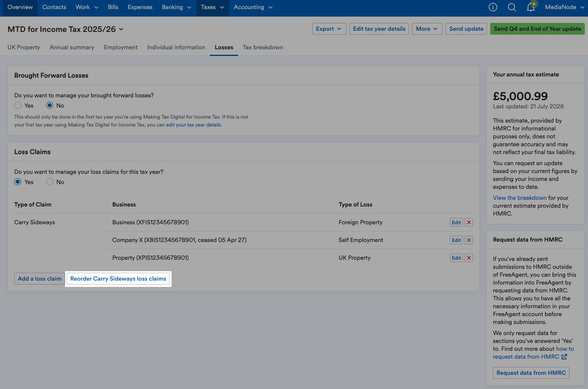Open the Export dropdown
This screenshot has height=389, width=588.
tap(329, 29)
